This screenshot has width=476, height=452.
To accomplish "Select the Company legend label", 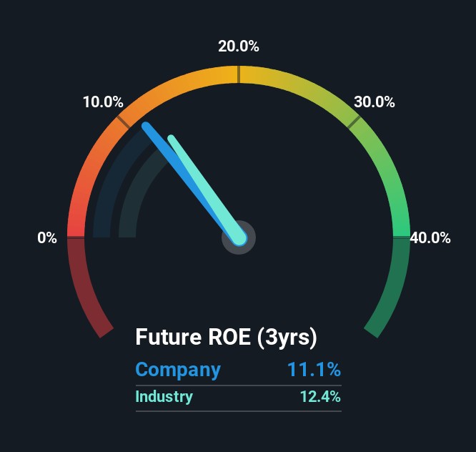I will tap(178, 370).
